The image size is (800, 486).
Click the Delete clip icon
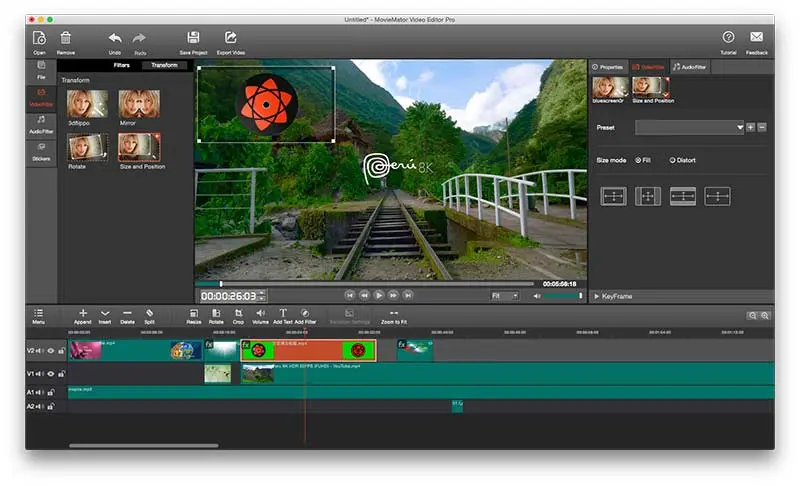coord(127,313)
